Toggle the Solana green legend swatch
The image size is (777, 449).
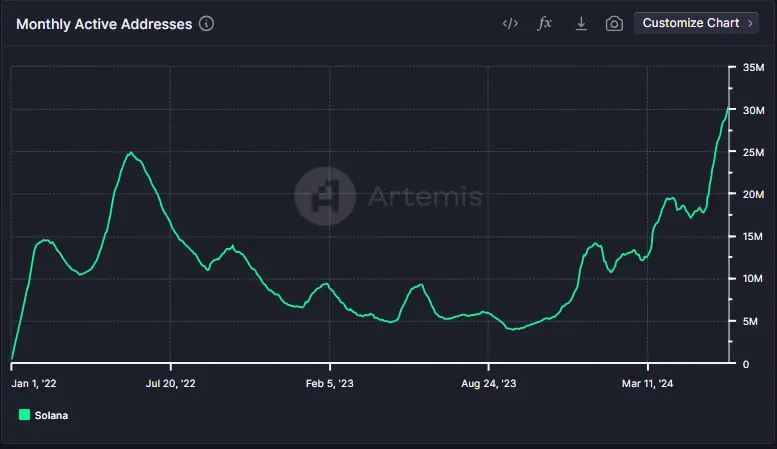[24, 414]
